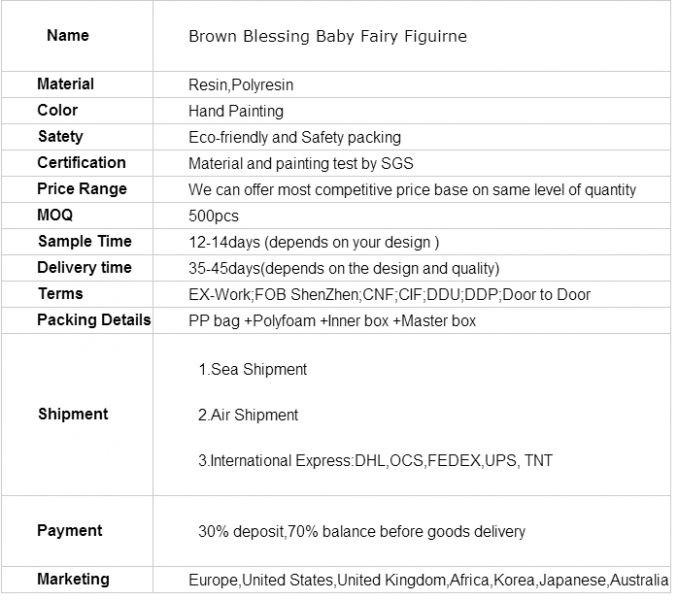This screenshot has height=600, width=678.
Task: Click the Certification row label
Action: point(81,163)
